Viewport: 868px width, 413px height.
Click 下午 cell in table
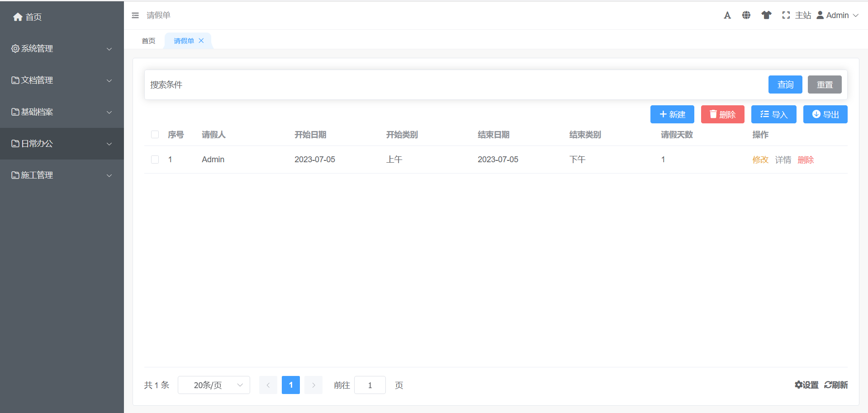577,160
